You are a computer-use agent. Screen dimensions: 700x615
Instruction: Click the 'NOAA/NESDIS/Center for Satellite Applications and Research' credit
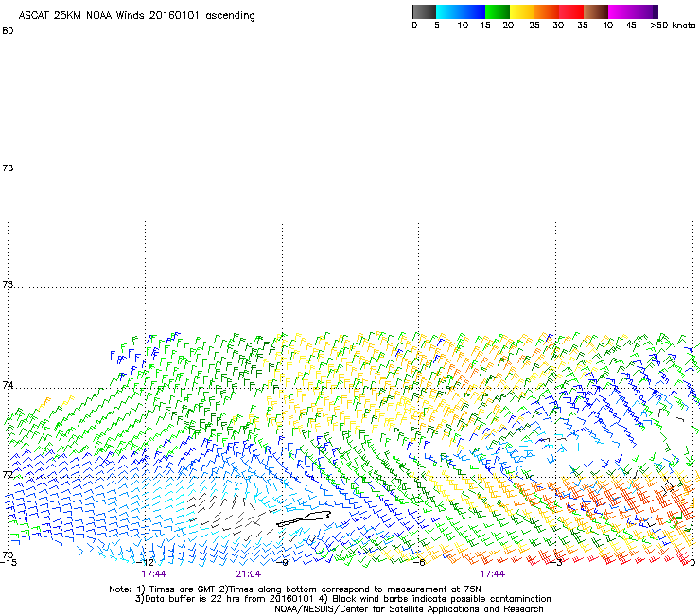pos(409,609)
